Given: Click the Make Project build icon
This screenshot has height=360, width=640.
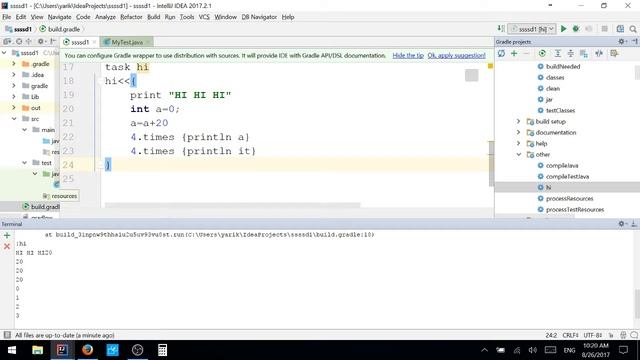Looking at the screenshot, I should [501, 29].
